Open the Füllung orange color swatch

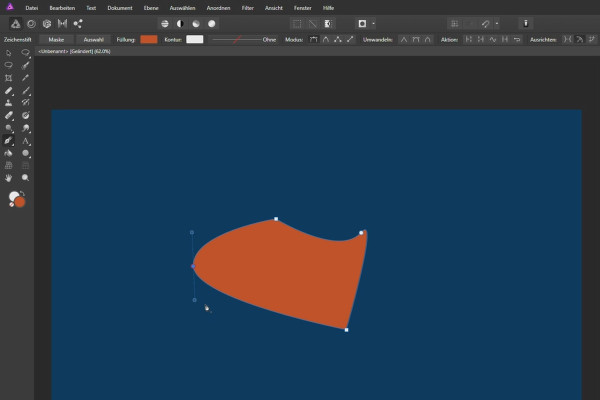coord(149,39)
